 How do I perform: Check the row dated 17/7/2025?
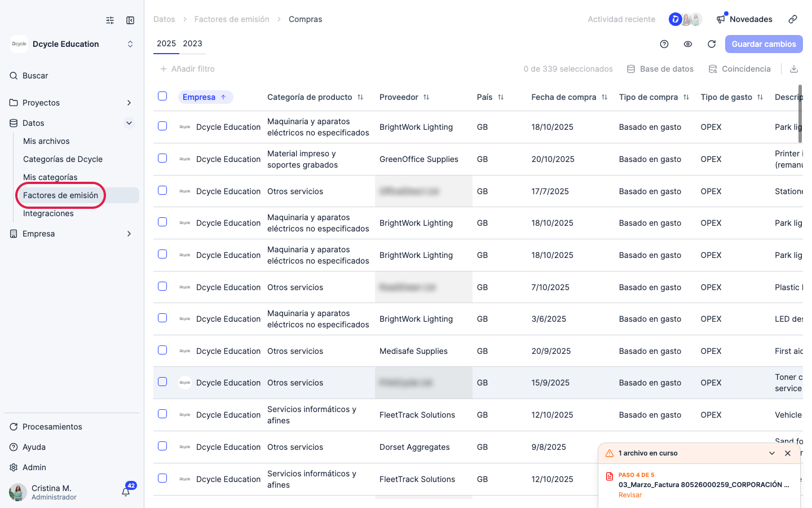162,190
